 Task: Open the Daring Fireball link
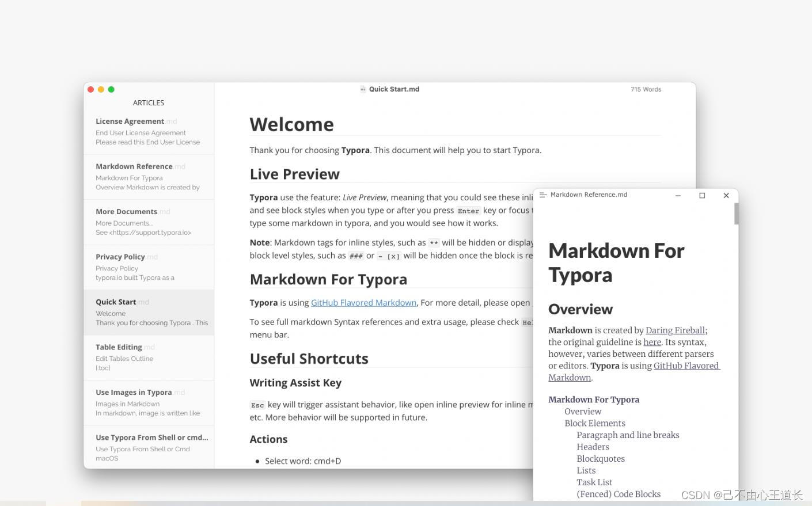[x=675, y=330]
